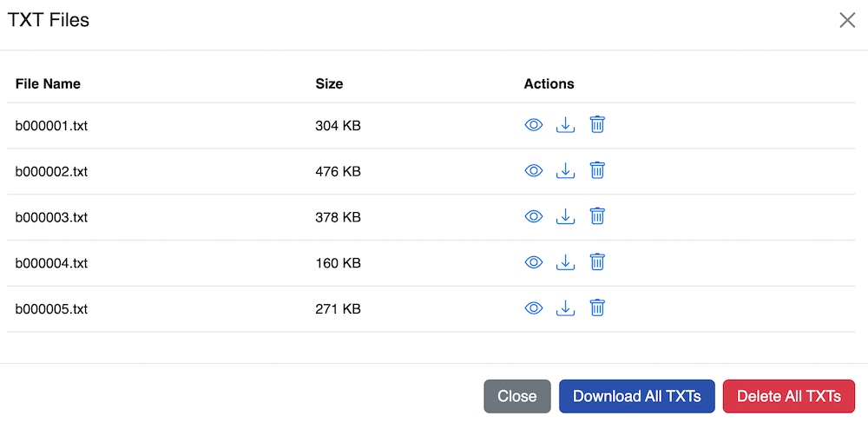Download the b000005.txt file
The width and height of the screenshot is (868, 423).
pos(566,308)
